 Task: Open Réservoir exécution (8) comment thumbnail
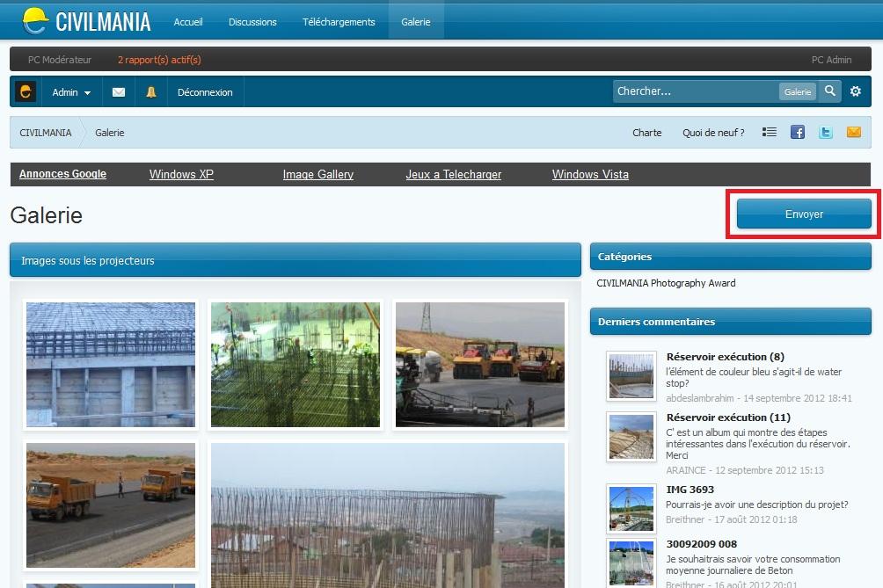(x=631, y=376)
